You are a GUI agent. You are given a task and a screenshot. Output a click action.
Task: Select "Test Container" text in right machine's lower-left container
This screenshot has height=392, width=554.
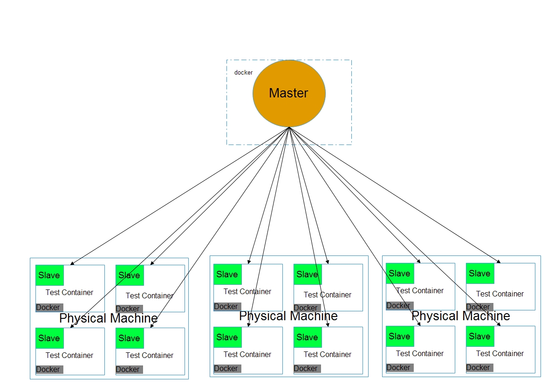pos(420,353)
